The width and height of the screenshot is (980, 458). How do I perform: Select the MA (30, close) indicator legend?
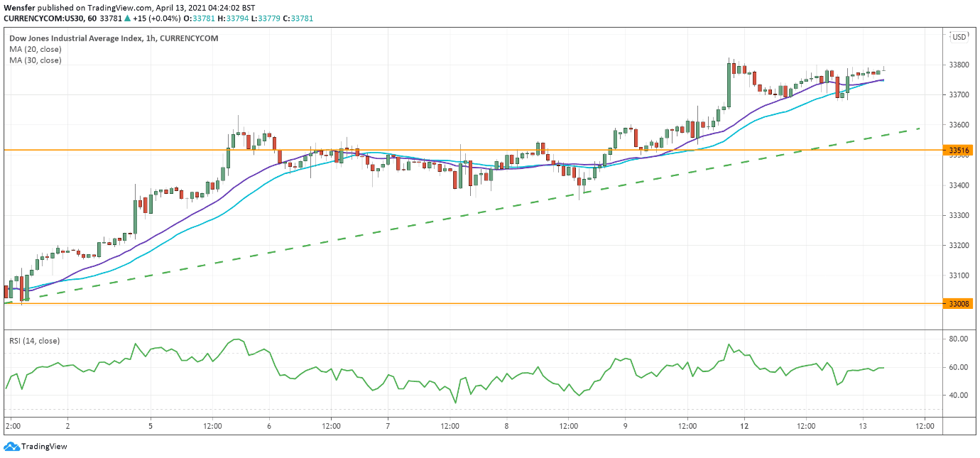pos(36,60)
